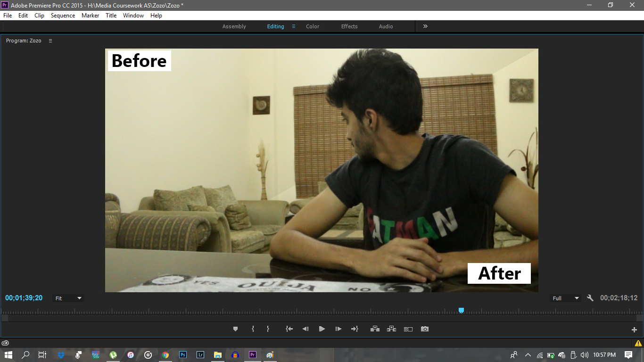Open the Editing workspace menu icon
This screenshot has height=362, width=644.
pyautogui.click(x=293, y=26)
